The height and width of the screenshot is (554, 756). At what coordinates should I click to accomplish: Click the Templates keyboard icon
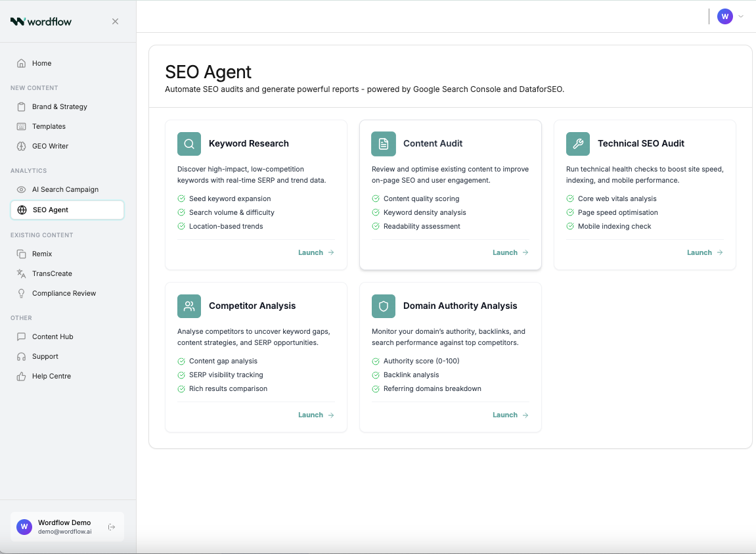click(x=21, y=126)
